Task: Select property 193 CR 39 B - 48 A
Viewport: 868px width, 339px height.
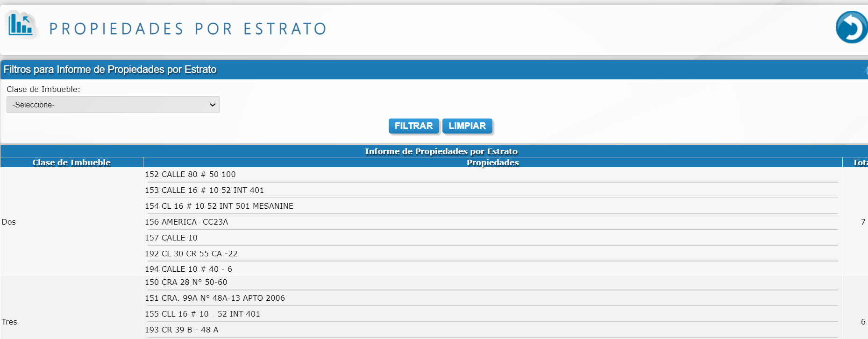Action: click(181, 330)
